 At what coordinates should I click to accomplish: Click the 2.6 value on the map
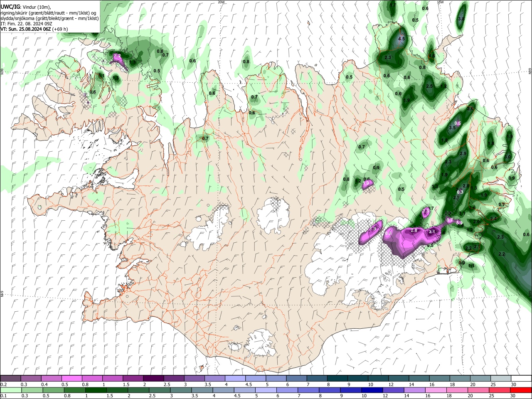tap(470, 108)
